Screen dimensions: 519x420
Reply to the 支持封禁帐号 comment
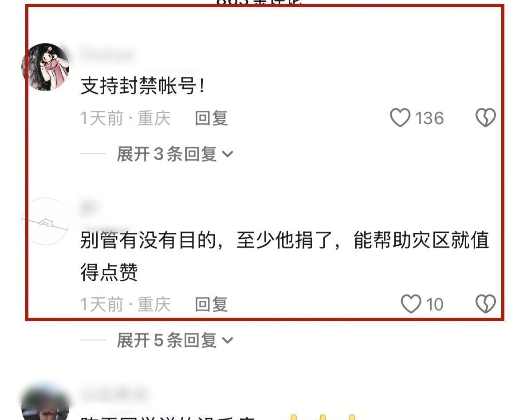(x=211, y=118)
